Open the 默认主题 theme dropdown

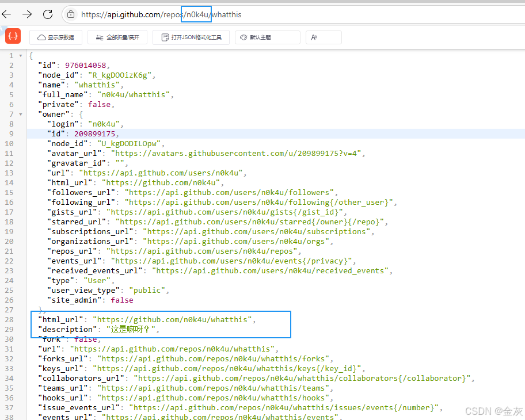tap(268, 37)
